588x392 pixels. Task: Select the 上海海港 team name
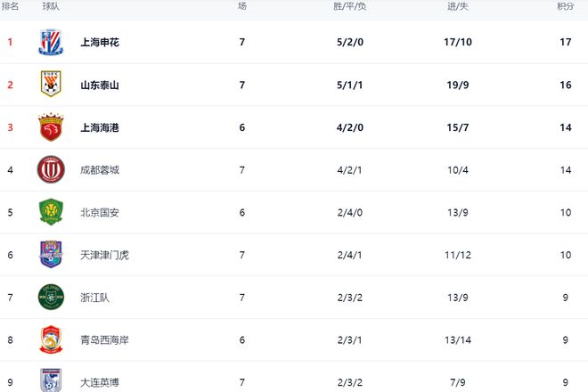[x=100, y=127]
